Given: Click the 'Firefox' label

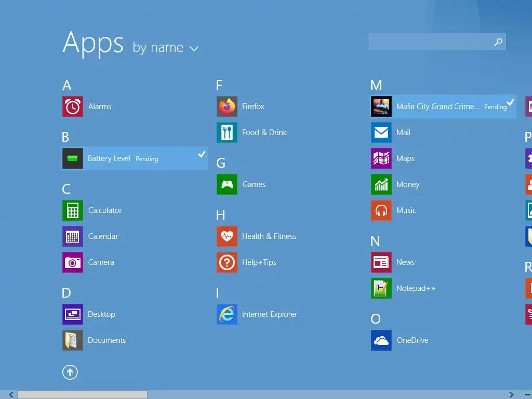Looking at the screenshot, I should pos(253,107).
